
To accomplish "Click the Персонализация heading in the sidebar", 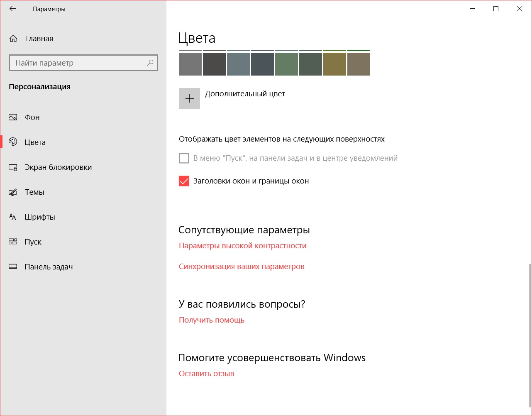I will tap(40, 87).
